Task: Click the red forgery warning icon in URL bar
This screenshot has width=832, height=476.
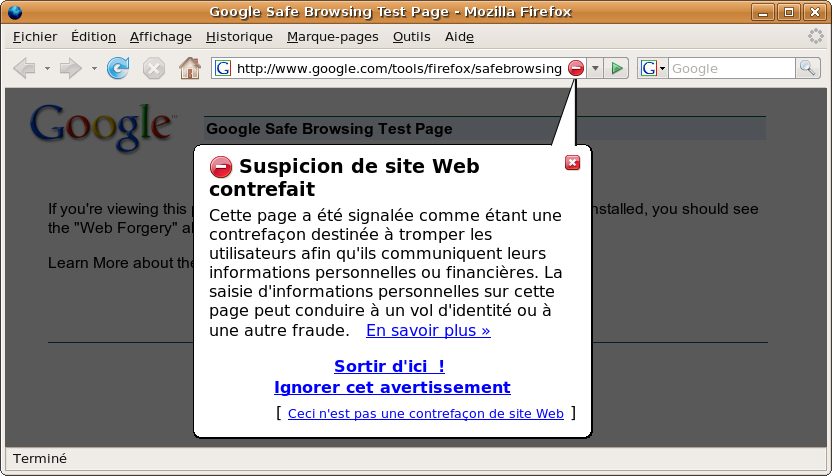Action: pos(576,68)
